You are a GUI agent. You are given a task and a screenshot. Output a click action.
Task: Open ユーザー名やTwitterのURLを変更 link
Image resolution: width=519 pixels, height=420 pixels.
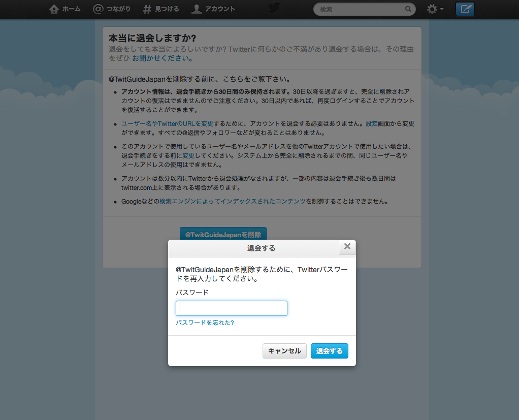(x=167, y=124)
